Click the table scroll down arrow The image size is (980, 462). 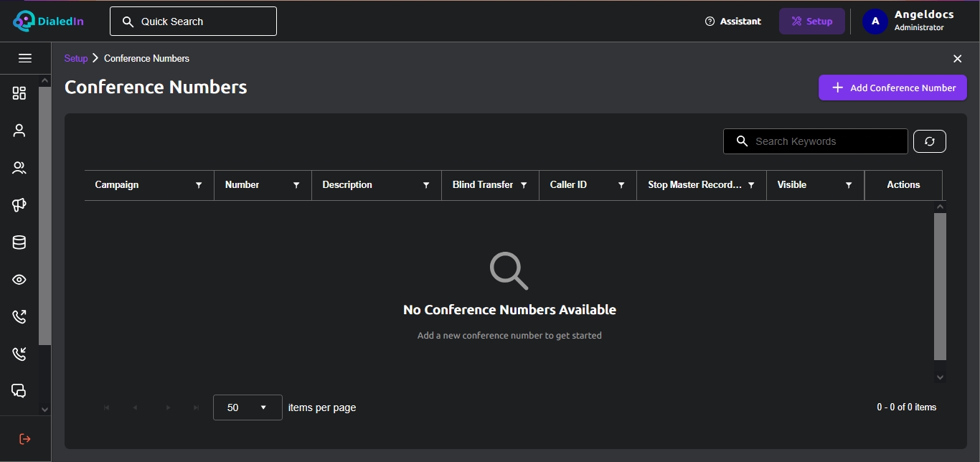(940, 377)
